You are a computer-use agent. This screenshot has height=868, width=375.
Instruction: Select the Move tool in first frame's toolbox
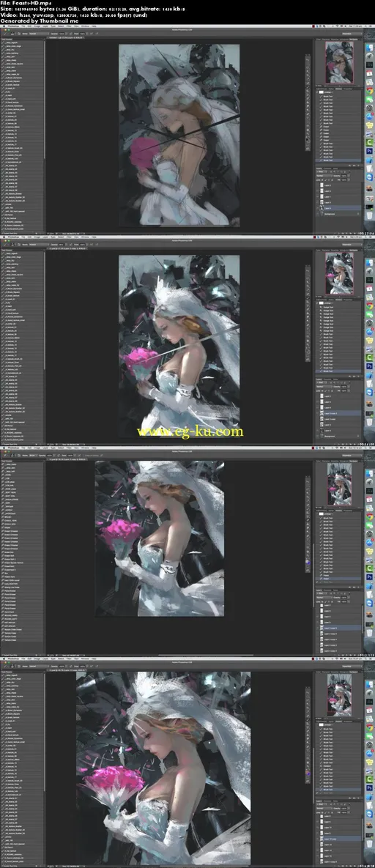coord(308,60)
